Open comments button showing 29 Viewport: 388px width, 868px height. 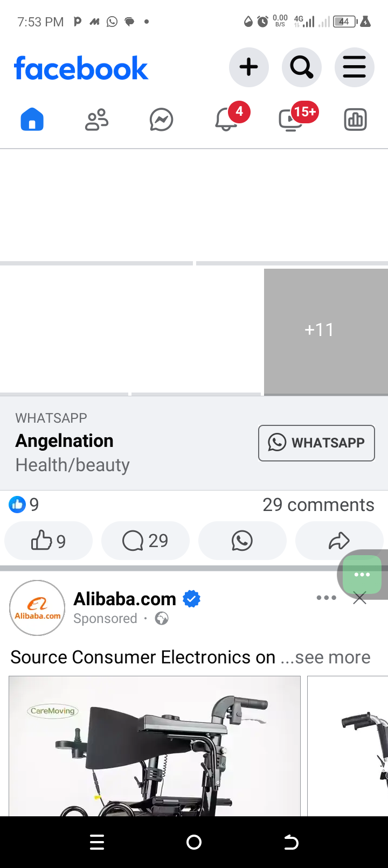pyautogui.click(x=145, y=541)
